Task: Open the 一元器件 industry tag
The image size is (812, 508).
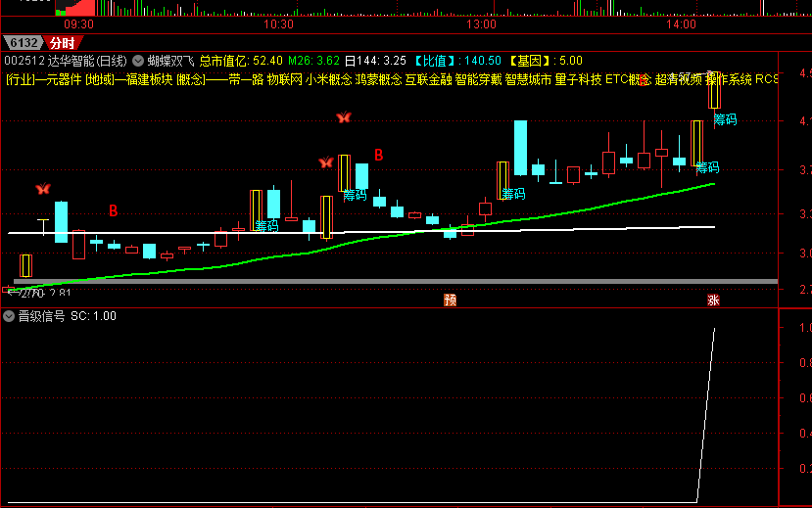Action: coord(58,79)
